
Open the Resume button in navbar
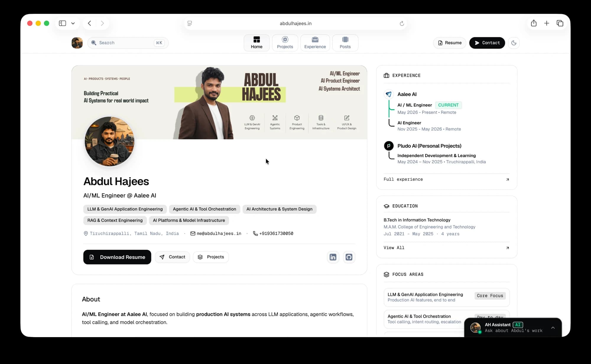coord(449,43)
